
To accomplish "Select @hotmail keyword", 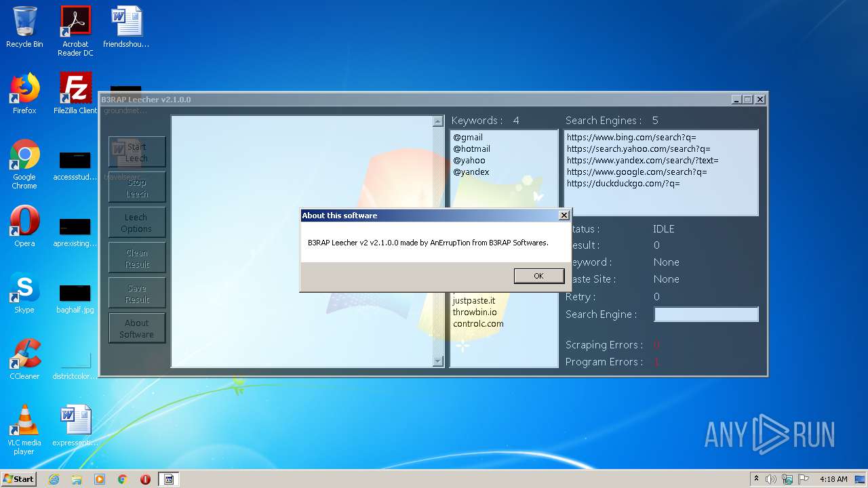I will 471,148.
